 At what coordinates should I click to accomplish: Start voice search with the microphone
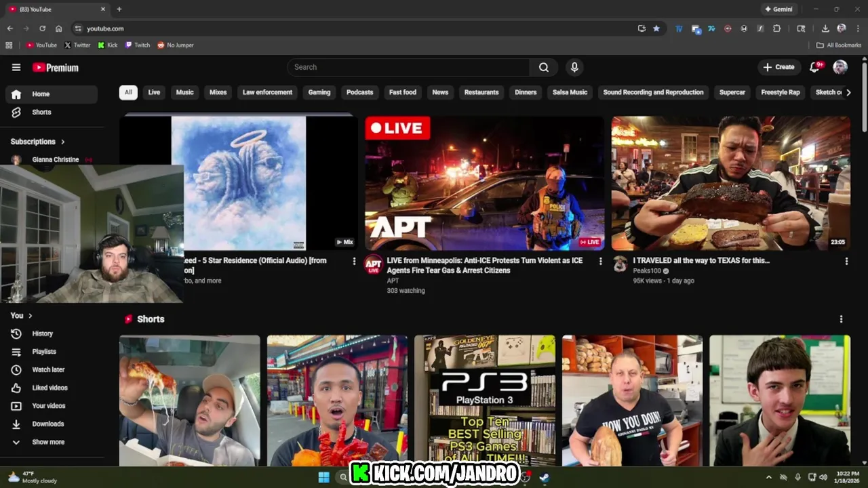(x=574, y=67)
